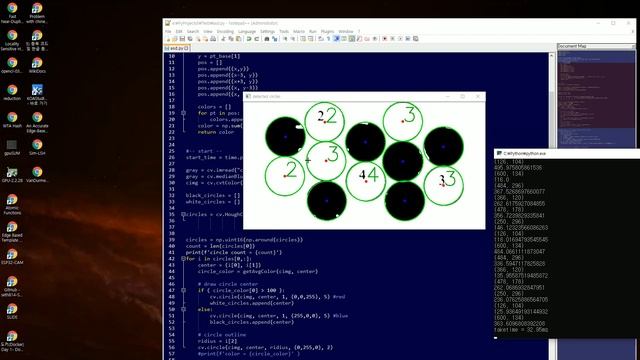Open the File menu
The width and height of the screenshot is (640, 360).
tap(168, 31)
